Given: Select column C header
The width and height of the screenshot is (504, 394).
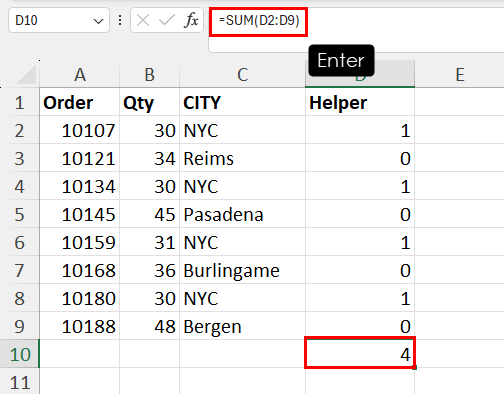Looking at the screenshot, I should [x=242, y=74].
